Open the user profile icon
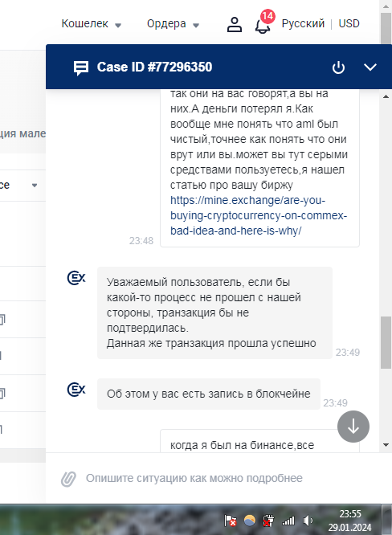Screen dimensions: 392x535 [235, 25]
